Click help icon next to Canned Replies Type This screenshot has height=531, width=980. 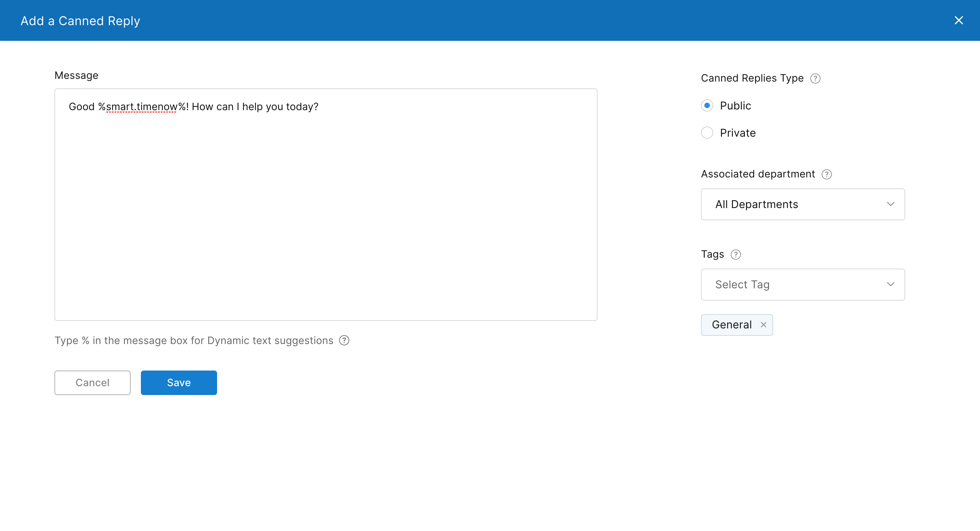click(815, 78)
